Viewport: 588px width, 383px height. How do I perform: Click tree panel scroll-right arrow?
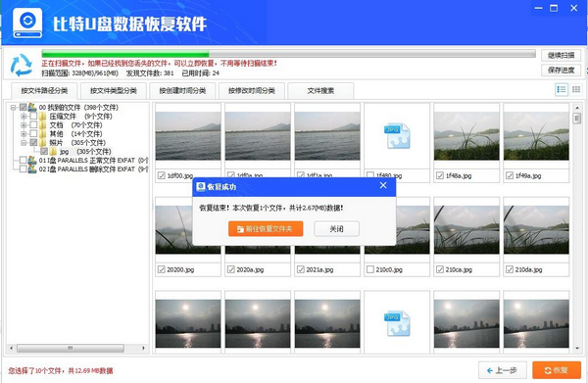pyautogui.click(x=143, y=349)
